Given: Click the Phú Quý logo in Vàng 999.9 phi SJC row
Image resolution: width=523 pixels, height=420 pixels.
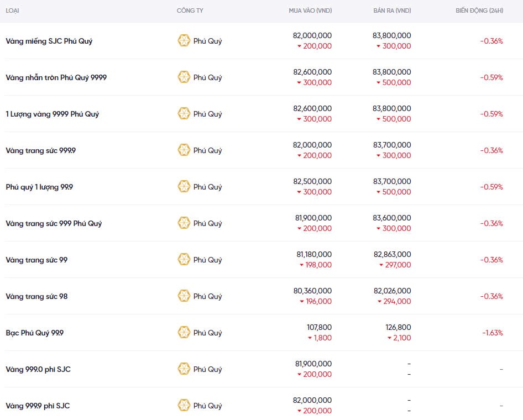Looking at the screenshot, I should (x=184, y=406).
